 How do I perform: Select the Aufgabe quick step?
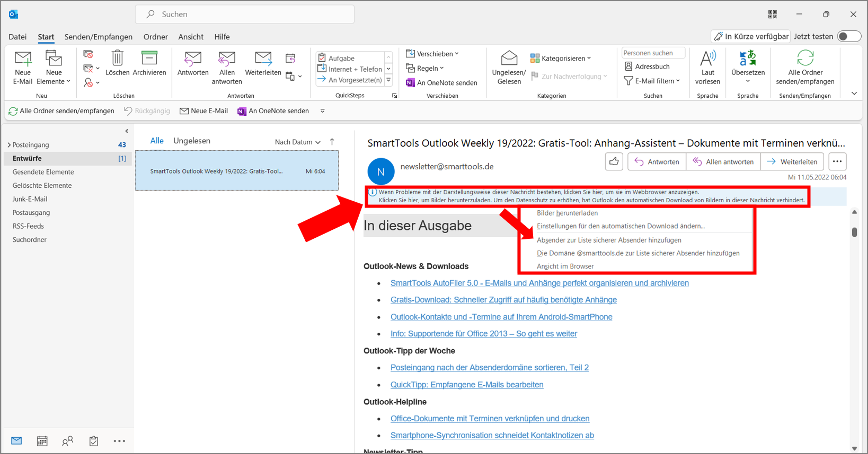pyautogui.click(x=350, y=58)
